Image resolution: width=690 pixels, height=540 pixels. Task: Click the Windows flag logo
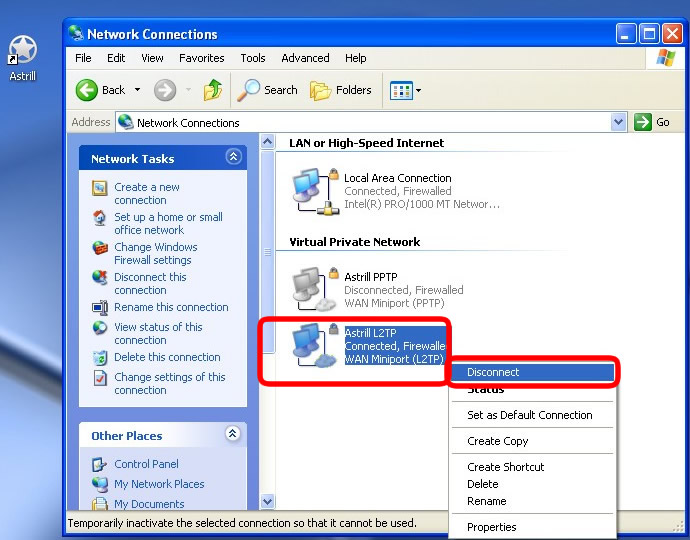[x=666, y=58]
